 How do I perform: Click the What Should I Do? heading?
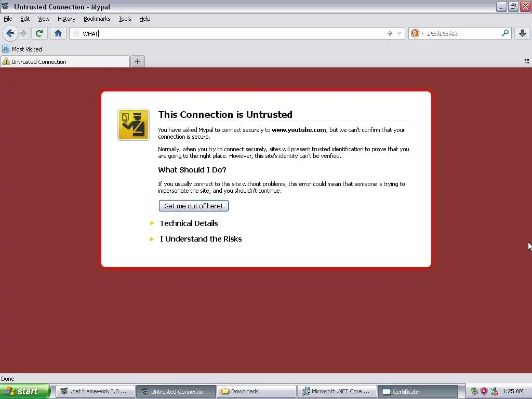192,170
